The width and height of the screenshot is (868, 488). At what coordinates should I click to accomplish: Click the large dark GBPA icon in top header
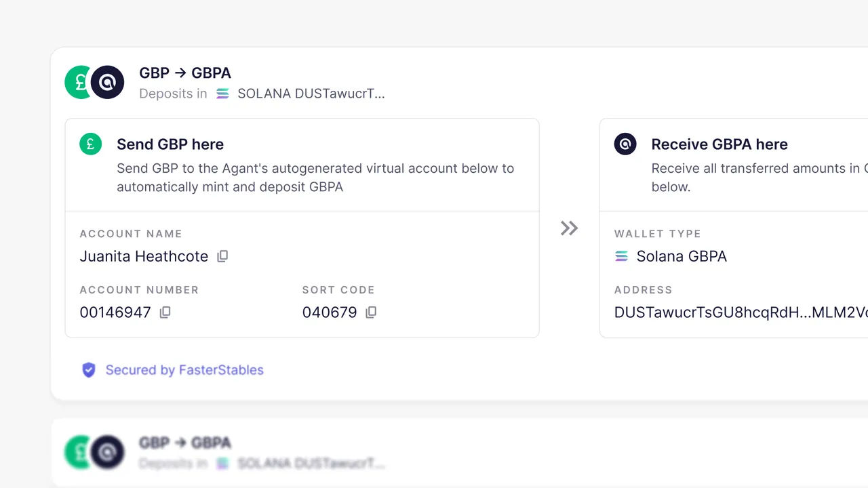108,83
